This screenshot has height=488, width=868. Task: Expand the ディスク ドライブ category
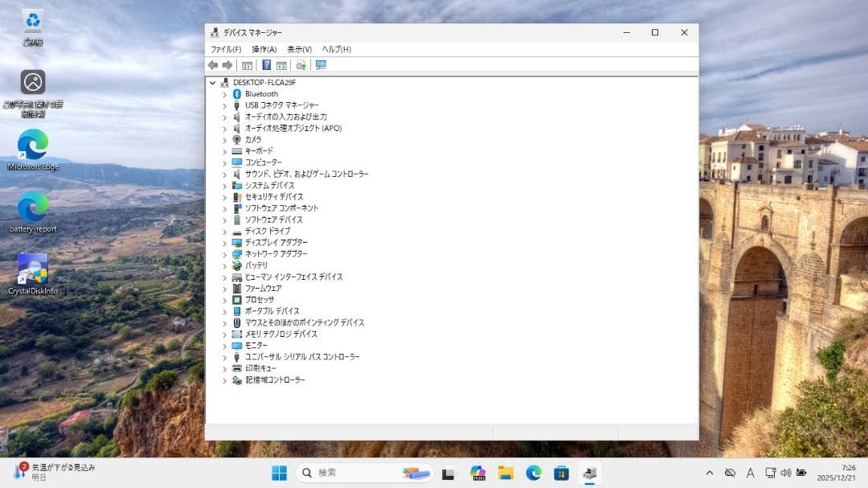point(224,231)
